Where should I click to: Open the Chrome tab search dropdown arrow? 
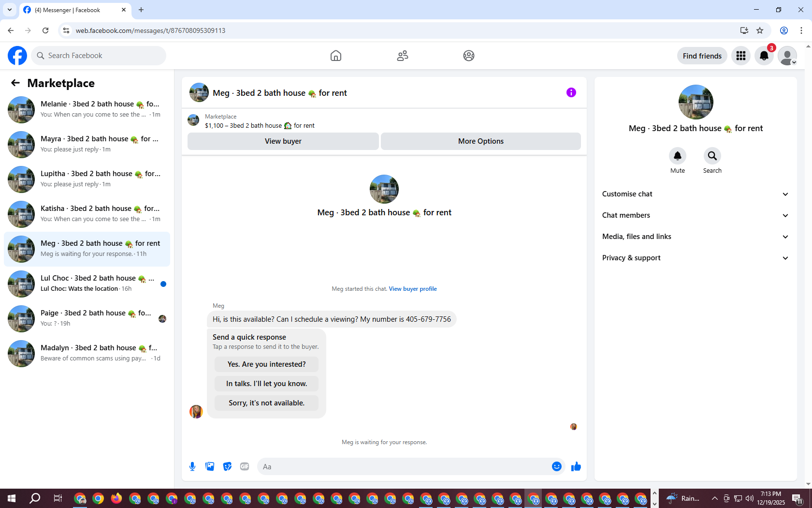coord(10,10)
